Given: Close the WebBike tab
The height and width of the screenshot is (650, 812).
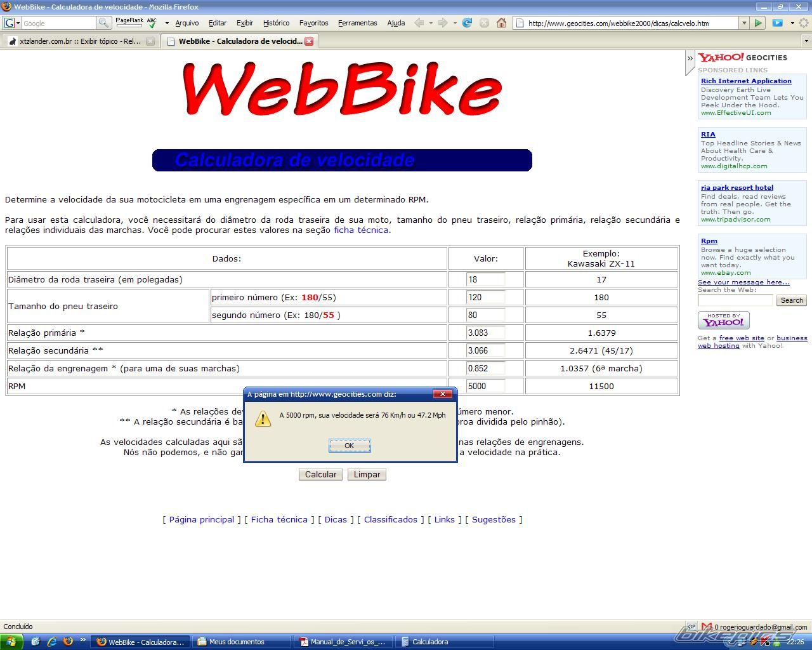Looking at the screenshot, I should pos(309,41).
